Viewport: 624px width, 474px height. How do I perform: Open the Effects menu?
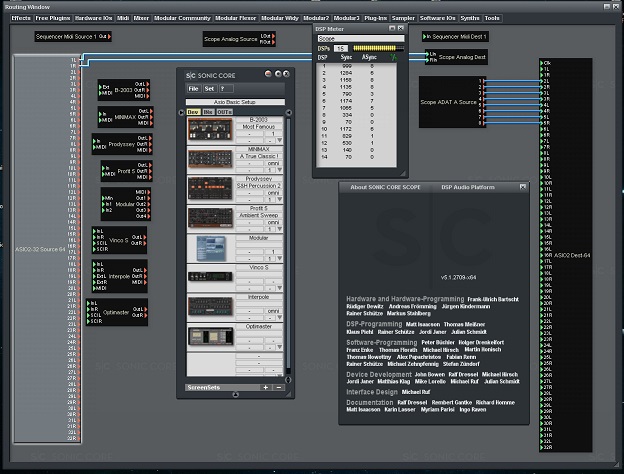coord(21,18)
